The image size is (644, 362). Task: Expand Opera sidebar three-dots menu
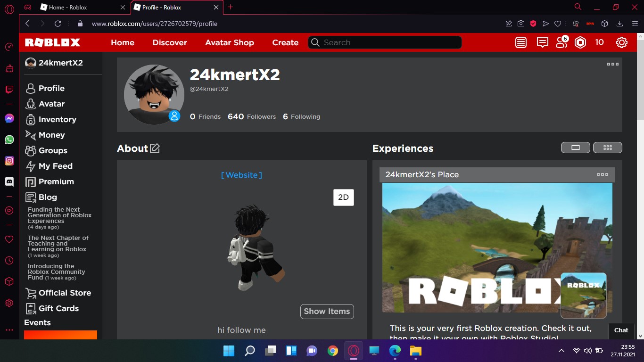click(9, 330)
